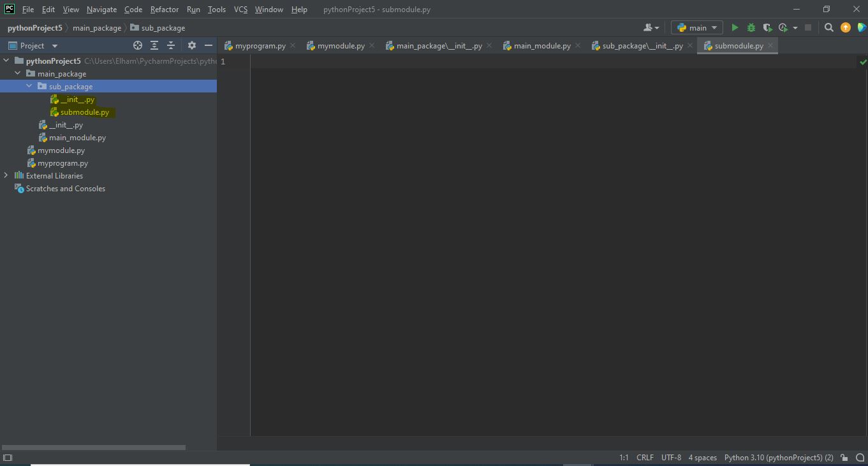Screen dimensions: 868x466
Task: Open Project panel gear settings
Action: [x=191, y=45]
